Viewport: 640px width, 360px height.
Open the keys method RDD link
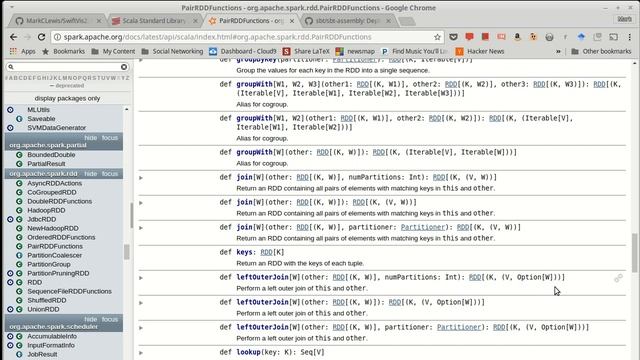click(x=266, y=252)
